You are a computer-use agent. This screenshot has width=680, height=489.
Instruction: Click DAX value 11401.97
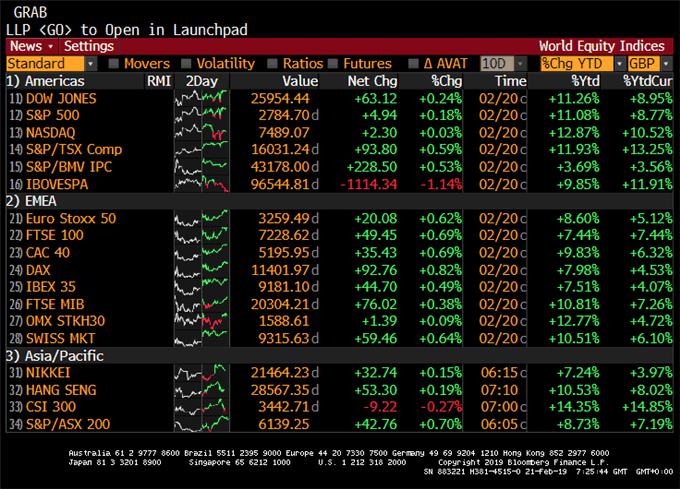click(281, 270)
